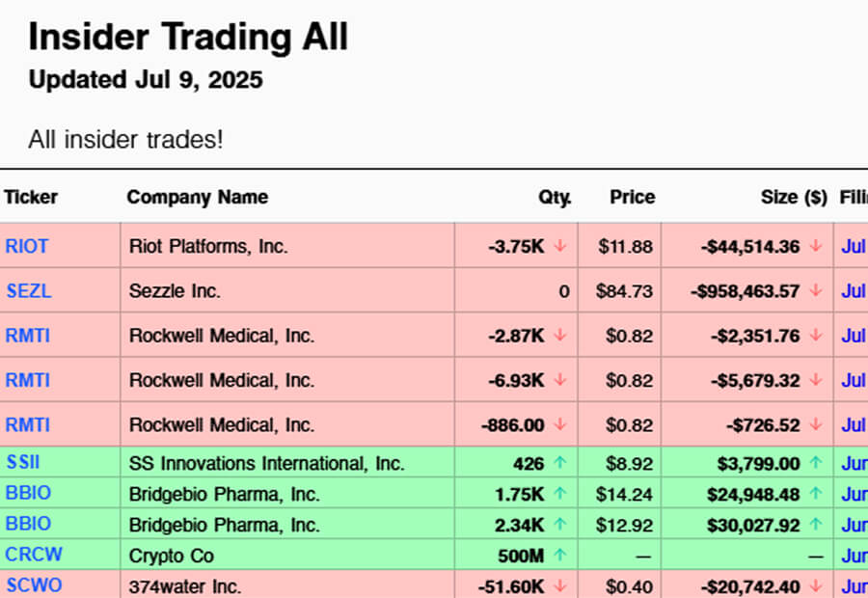Open the SEZL ticker link
The width and height of the screenshot is (868, 598).
27,290
